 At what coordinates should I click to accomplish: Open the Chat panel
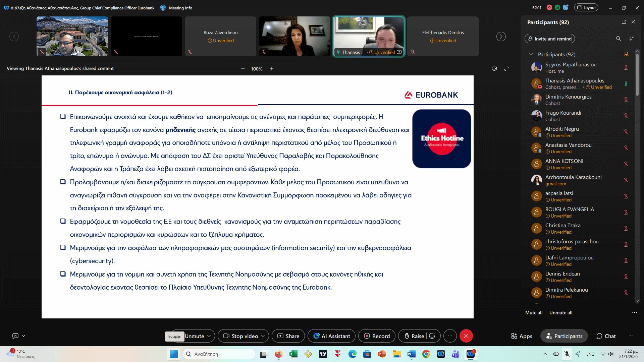606,336
